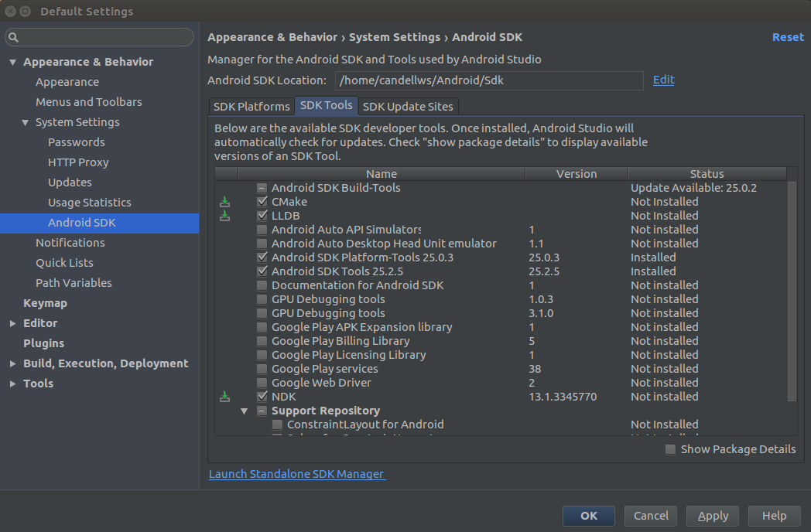Collapse Support Repository group arrow

244,411
